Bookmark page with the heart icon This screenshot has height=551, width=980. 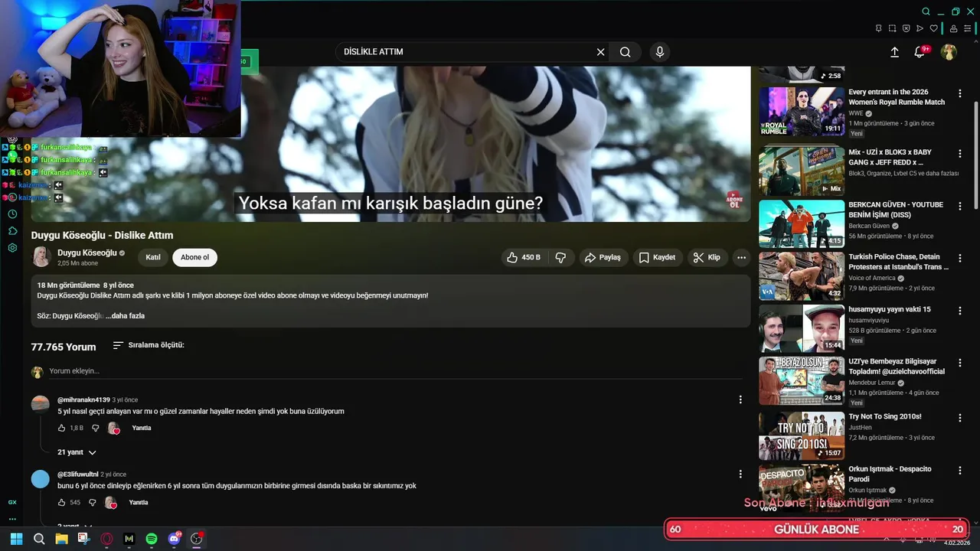pos(933,28)
